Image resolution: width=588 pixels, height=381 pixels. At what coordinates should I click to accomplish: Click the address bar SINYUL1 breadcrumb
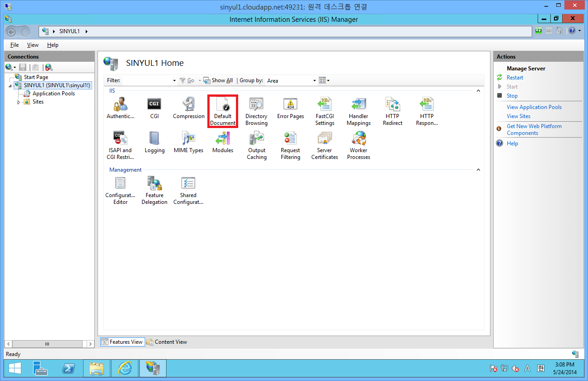(69, 31)
